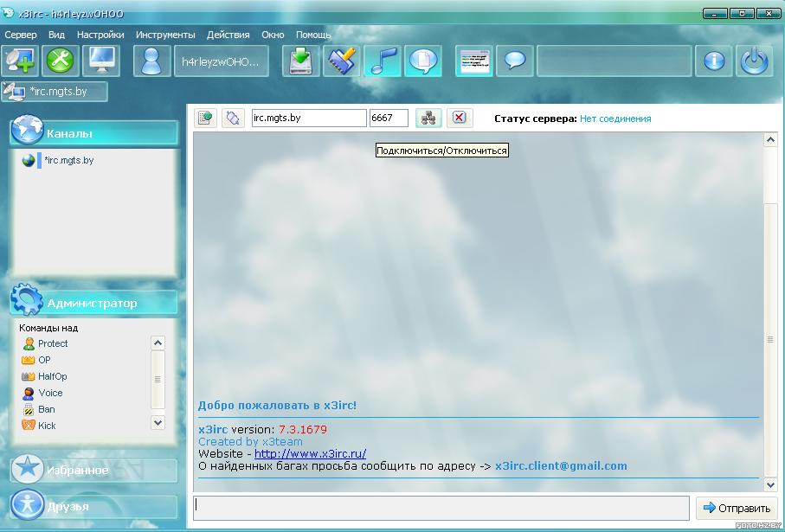
Task: Click the Отправить send button
Action: point(737,508)
